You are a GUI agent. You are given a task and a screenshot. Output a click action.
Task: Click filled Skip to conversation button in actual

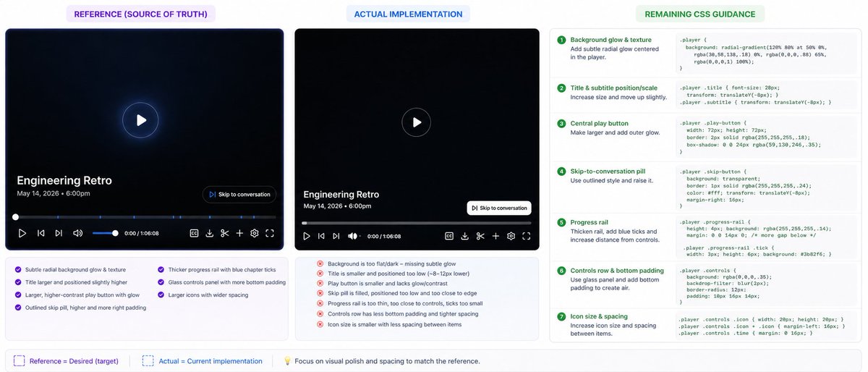tap(499, 208)
